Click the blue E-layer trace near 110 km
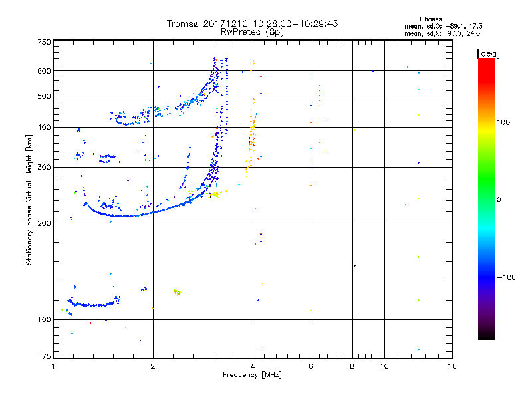The width and height of the screenshot is (532, 399). click(93, 305)
